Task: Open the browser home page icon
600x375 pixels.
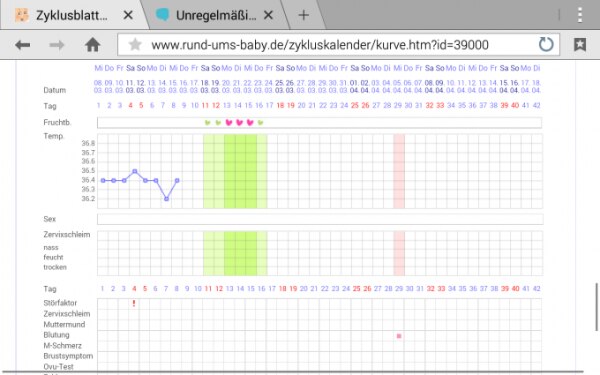Action: point(92,45)
